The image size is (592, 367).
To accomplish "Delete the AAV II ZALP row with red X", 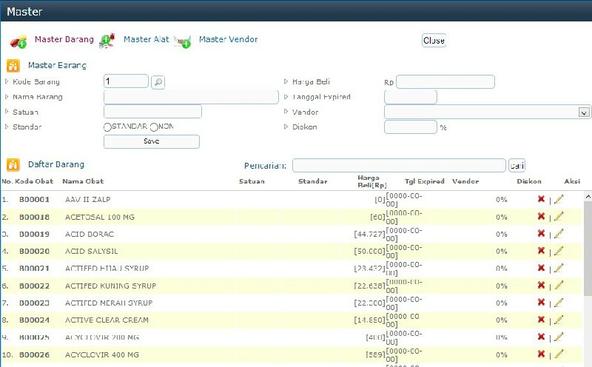I will pyautogui.click(x=541, y=199).
